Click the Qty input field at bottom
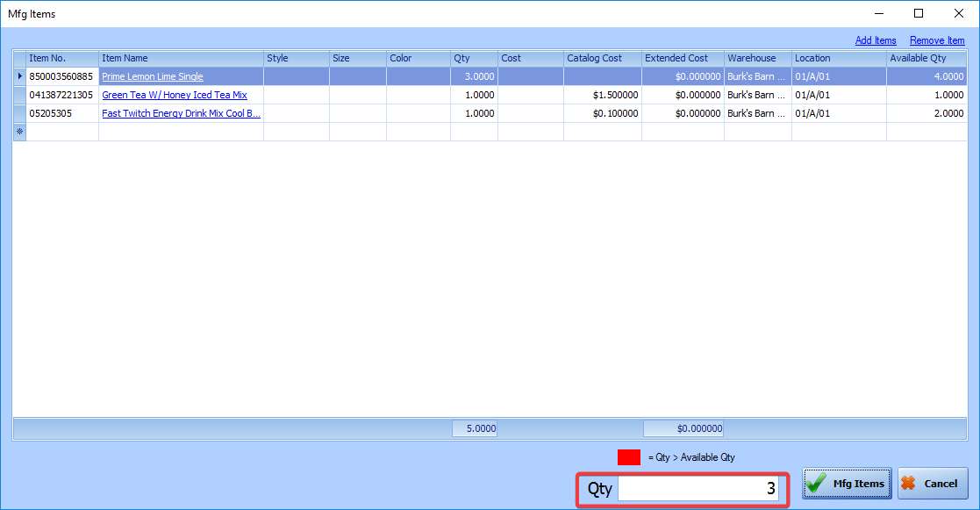 tap(697, 489)
